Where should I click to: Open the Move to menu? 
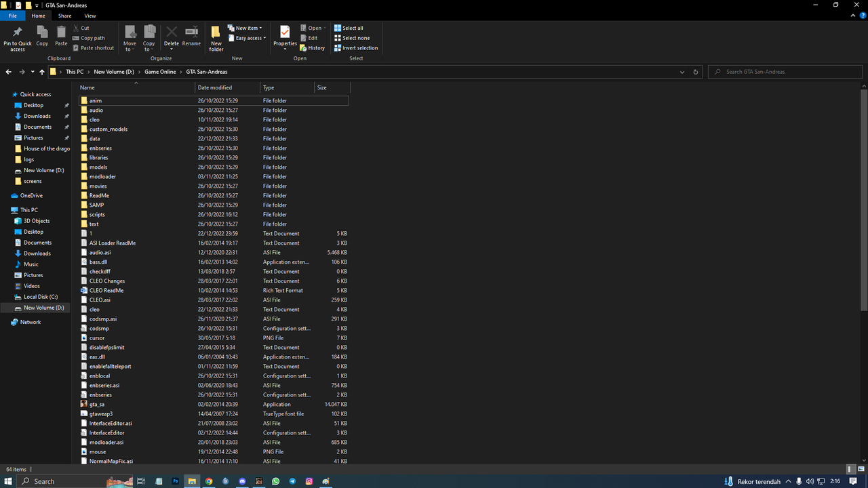[130, 38]
